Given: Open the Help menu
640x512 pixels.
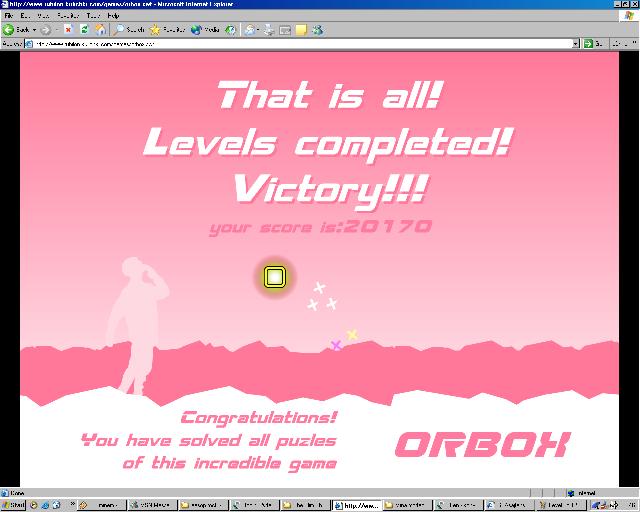Looking at the screenshot, I should 113,16.
